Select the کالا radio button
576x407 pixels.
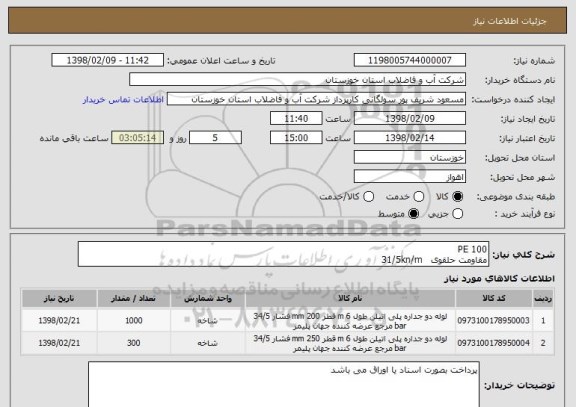[457, 197]
